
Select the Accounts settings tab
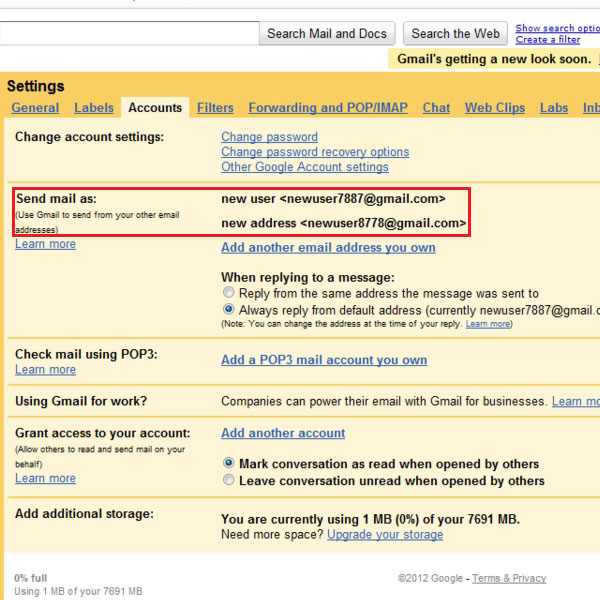[155, 108]
